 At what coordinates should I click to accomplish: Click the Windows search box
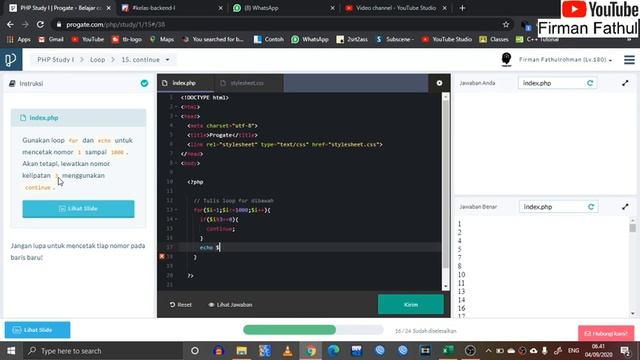104,351
